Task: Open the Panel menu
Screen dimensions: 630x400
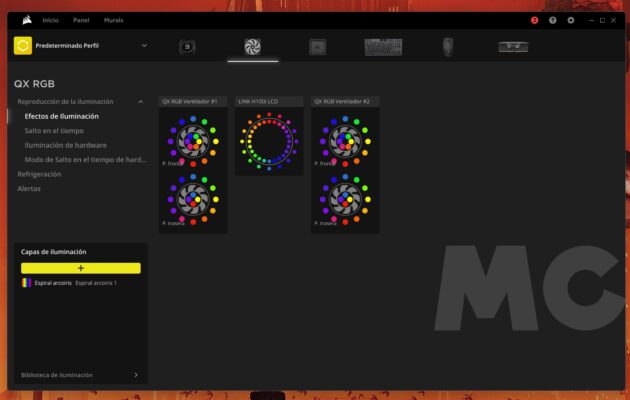Action: coord(81,20)
